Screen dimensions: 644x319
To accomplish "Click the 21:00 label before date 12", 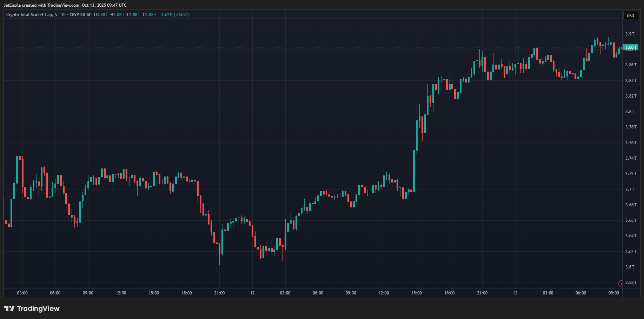I will click(x=219, y=293).
